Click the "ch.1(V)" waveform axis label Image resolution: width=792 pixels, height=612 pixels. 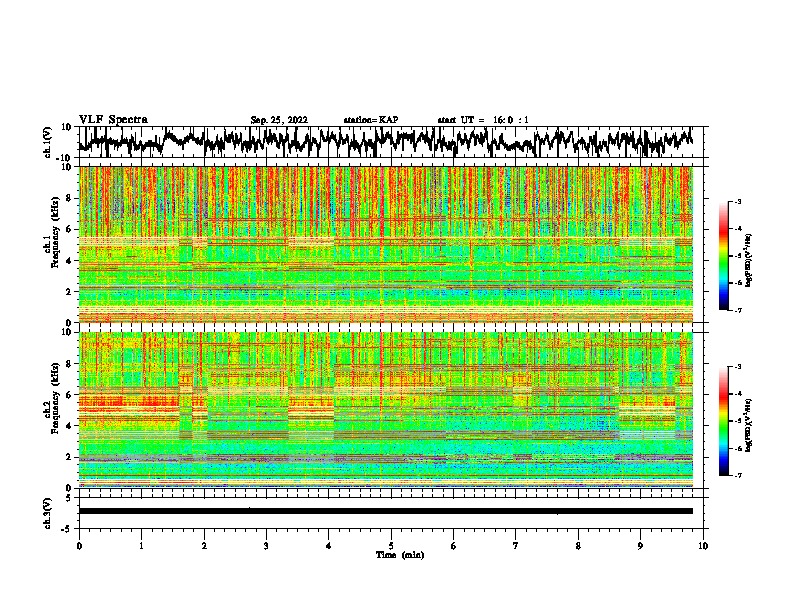(48, 142)
